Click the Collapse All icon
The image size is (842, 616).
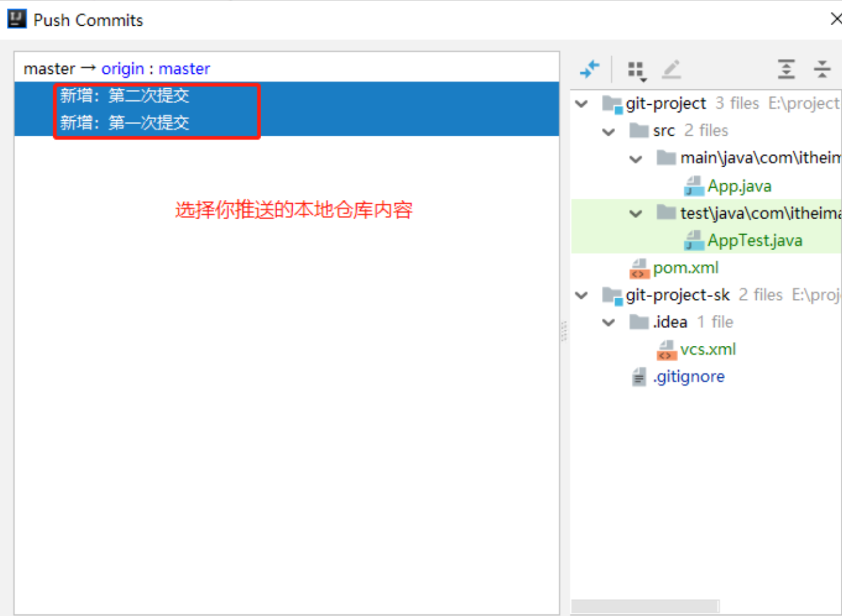click(822, 69)
